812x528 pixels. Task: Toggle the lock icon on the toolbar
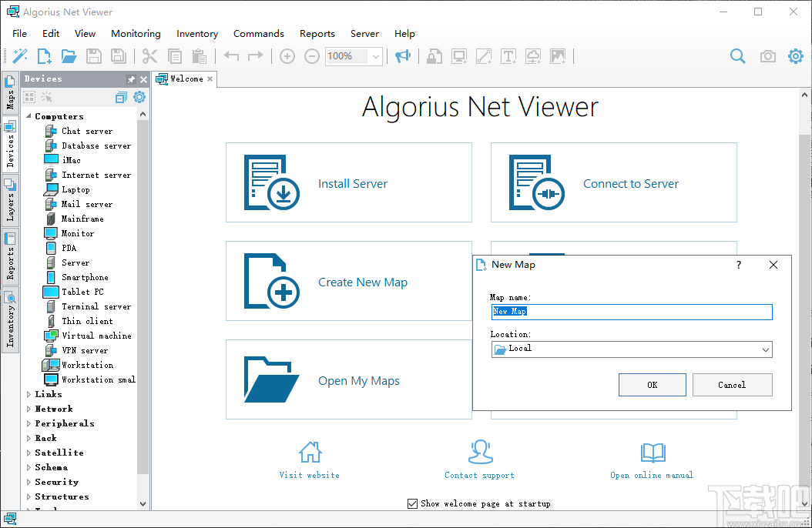tap(435, 56)
